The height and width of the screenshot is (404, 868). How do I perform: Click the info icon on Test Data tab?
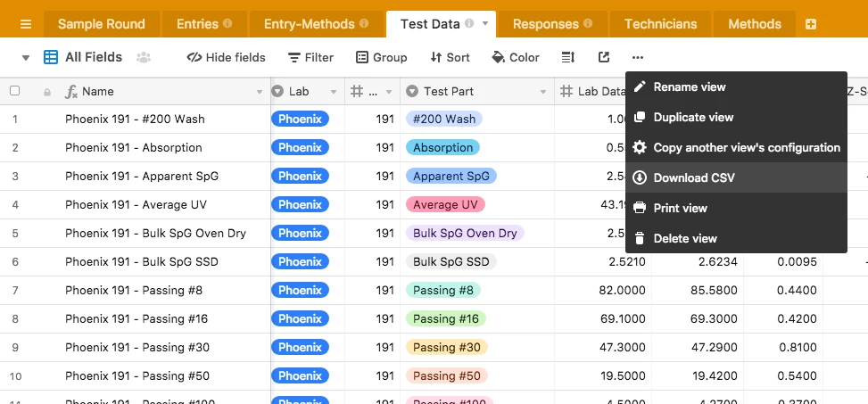point(469,24)
